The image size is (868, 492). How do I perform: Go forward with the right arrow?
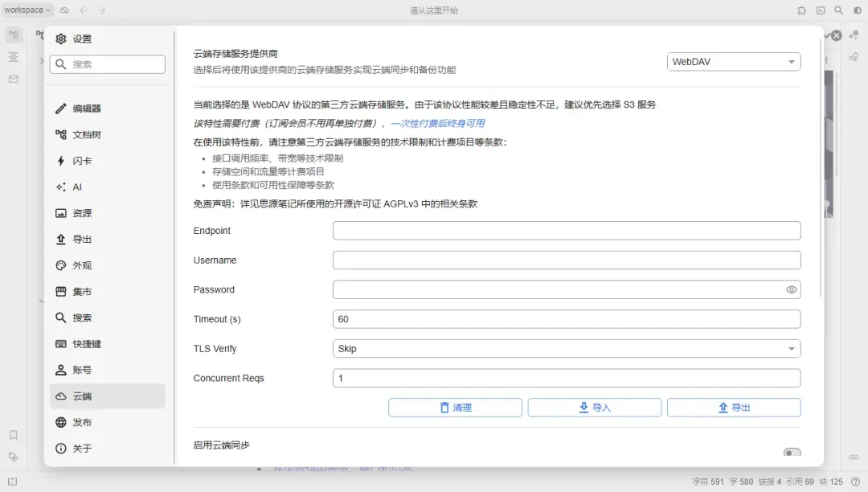[x=101, y=10]
